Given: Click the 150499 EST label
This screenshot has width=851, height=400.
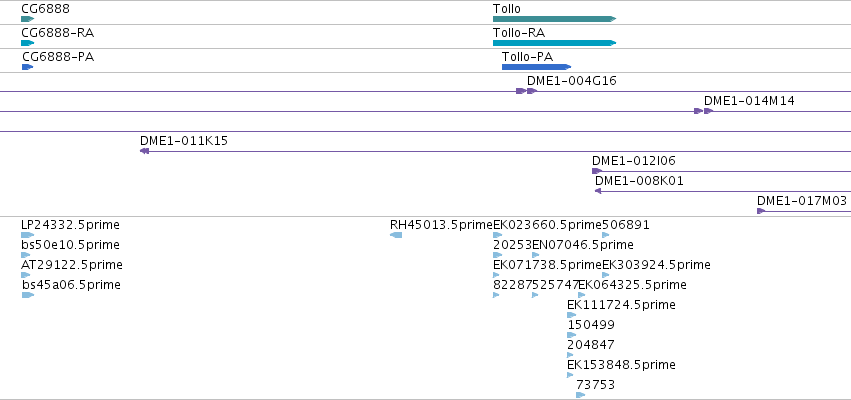Looking at the screenshot, I should click(x=591, y=325).
